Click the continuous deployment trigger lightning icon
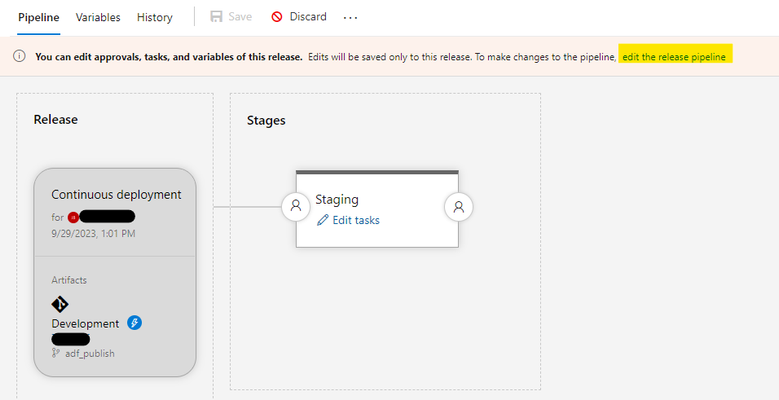The height and width of the screenshot is (400, 779). [134, 323]
